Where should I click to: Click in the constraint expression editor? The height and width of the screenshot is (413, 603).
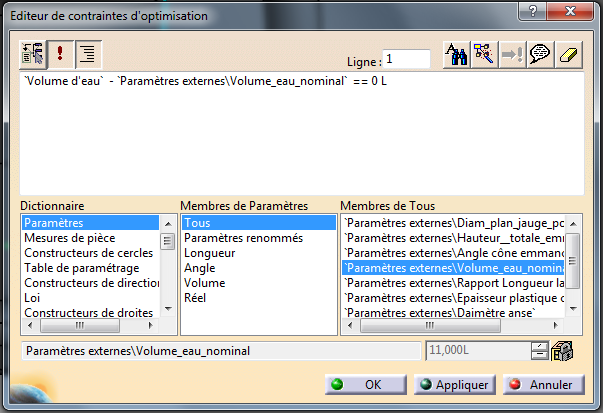(x=302, y=133)
